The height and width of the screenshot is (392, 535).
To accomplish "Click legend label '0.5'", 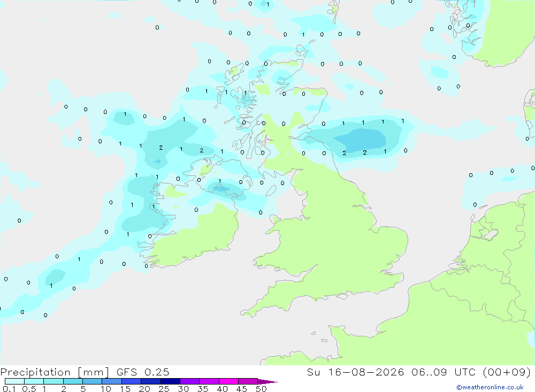I will [29, 389].
